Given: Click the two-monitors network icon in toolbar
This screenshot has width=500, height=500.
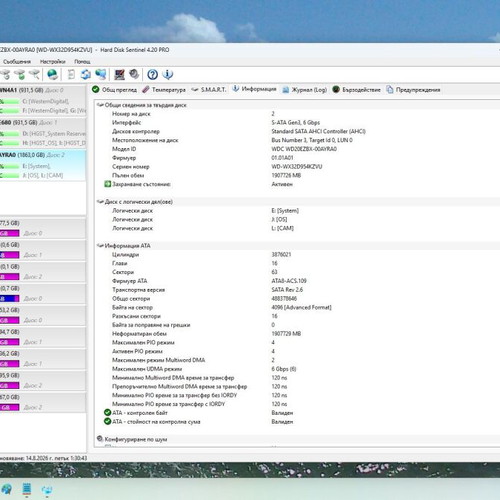Looking at the screenshot, I should tap(101, 74).
